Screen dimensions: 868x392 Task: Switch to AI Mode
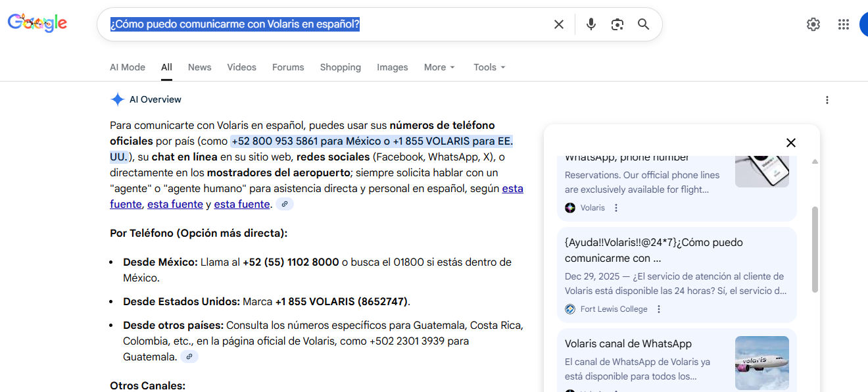[127, 67]
